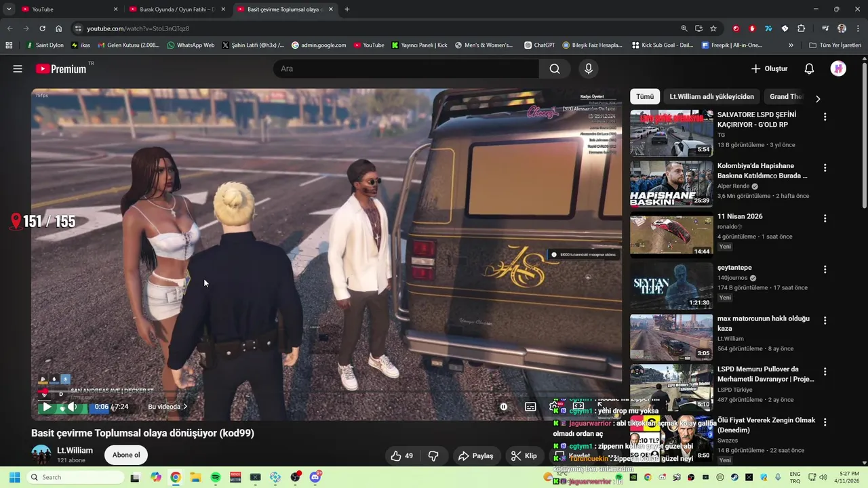Open Discord from the taskbar
This screenshot has width=868, height=488.
click(315, 477)
